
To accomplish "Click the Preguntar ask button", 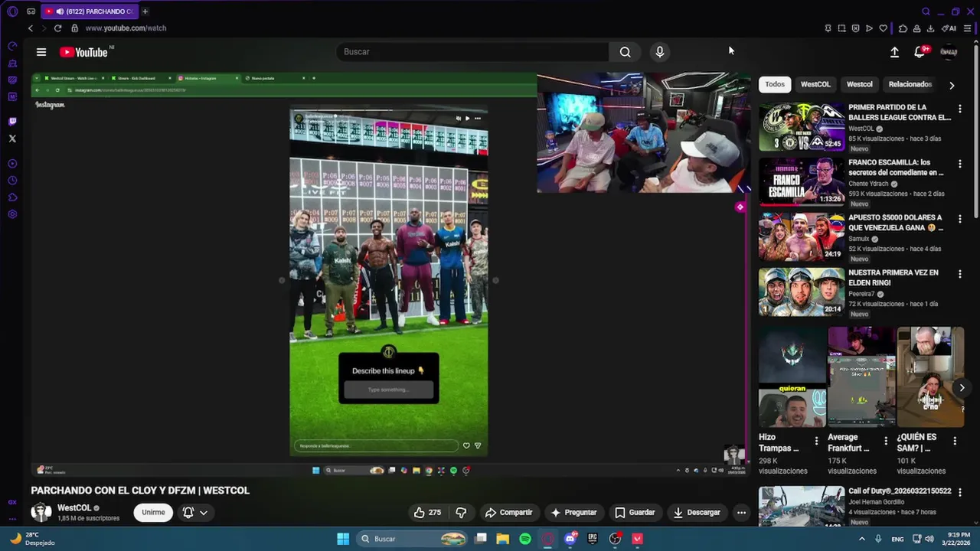I will pyautogui.click(x=573, y=513).
